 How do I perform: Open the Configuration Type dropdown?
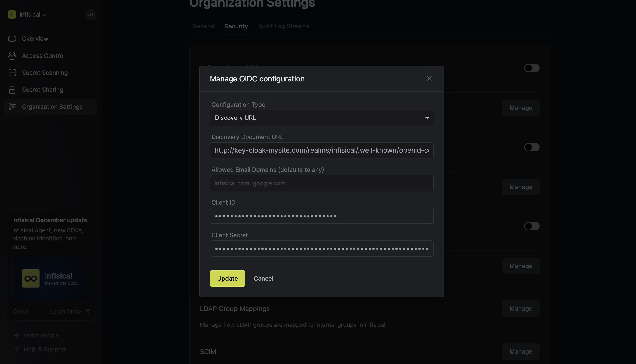(321, 118)
